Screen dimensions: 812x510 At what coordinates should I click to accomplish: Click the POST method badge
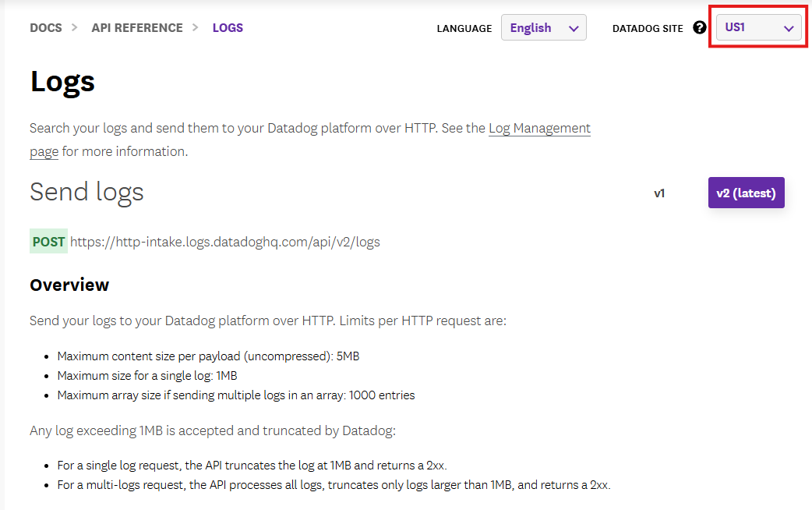pos(48,241)
